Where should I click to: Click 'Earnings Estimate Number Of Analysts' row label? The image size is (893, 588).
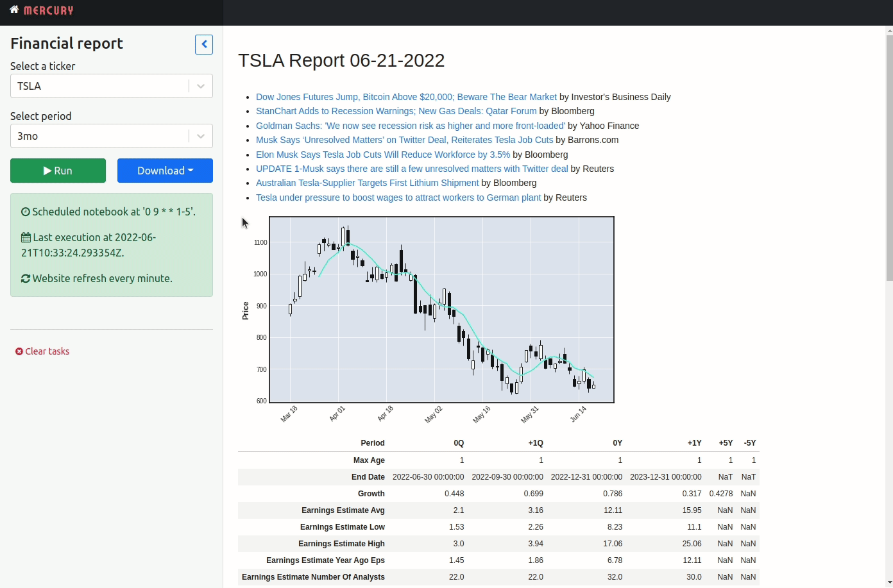[x=313, y=577]
